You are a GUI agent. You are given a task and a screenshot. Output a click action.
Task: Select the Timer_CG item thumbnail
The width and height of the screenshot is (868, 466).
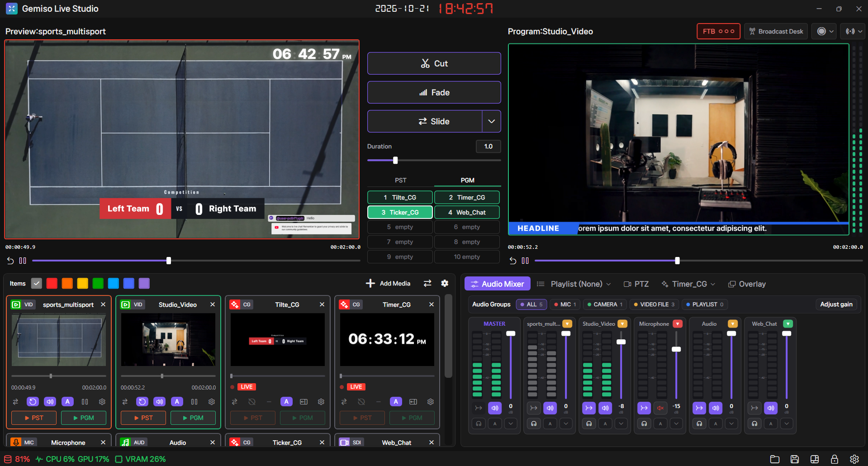coord(387,340)
